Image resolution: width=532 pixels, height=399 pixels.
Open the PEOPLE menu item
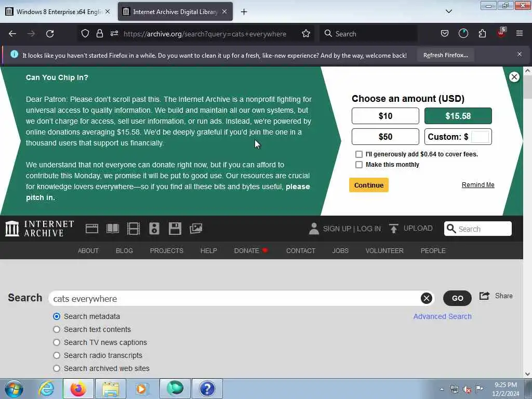point(433,251)
